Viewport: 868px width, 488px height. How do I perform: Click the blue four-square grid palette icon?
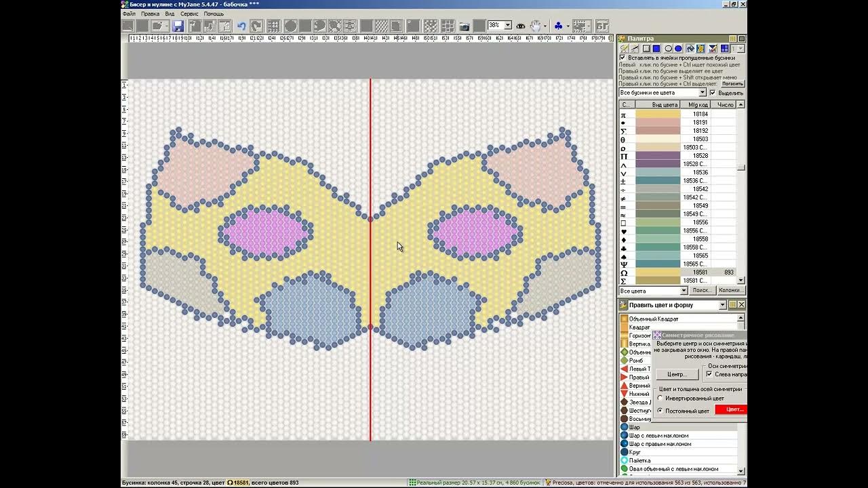[725, 49]
